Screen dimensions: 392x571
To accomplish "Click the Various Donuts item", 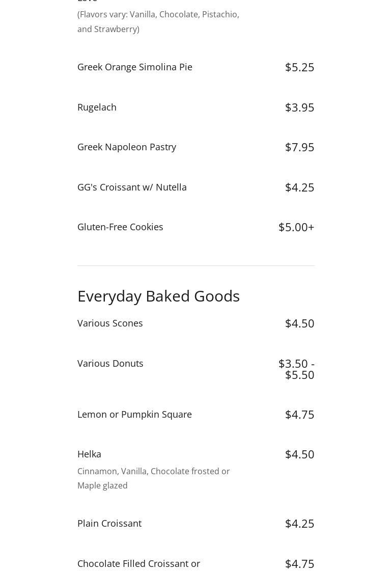I will [110, 364].
